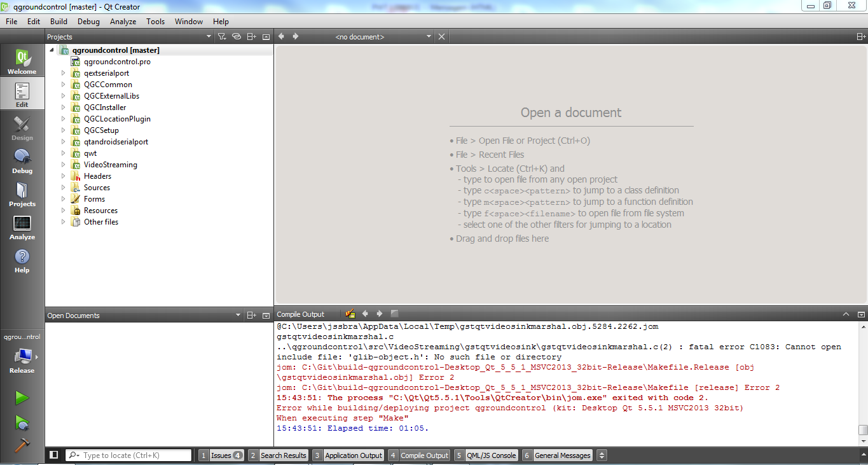868x465 pixels.
Task: Open the Tools menu
Action: click(x=155, y=21)
